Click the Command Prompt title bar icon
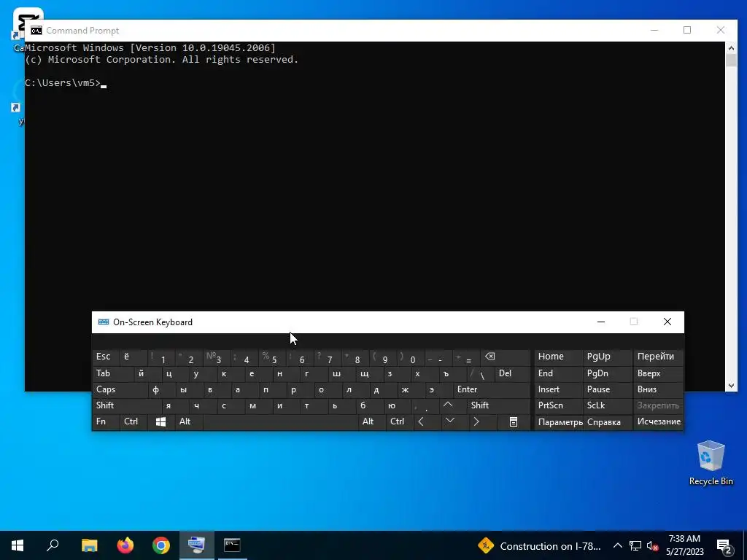The width and height of the screenshot is (747, 560). (36, 31)
